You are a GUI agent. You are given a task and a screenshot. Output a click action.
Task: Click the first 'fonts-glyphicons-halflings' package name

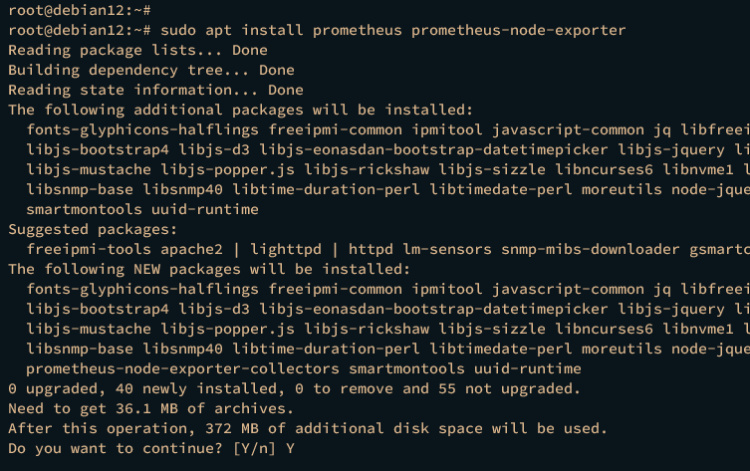(x=143, y=130)
